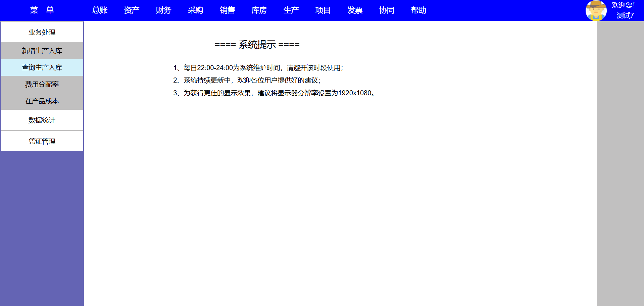Expand the 凭证管理 sidebar section
Viewport: 644px width, 306px height.
pyautogui.click(x=42, y=141)
